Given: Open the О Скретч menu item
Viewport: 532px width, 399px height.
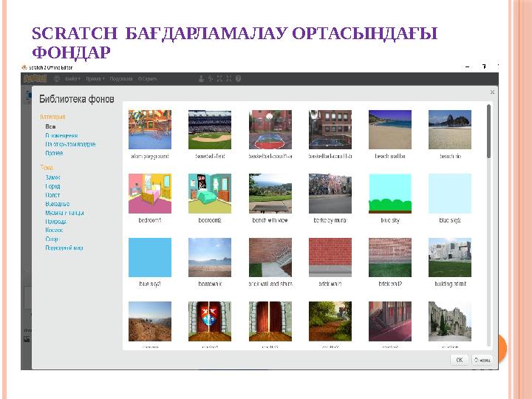Looking at the screenshot, I should pos(147,79).
